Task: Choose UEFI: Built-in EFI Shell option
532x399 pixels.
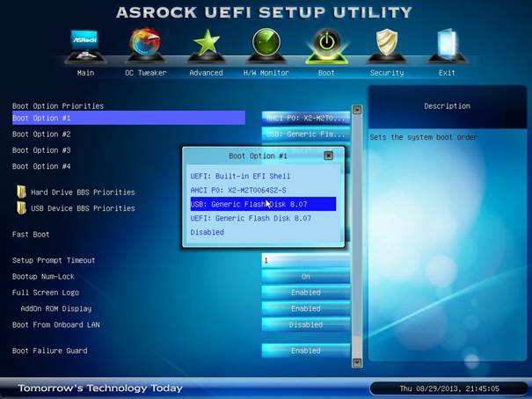Action: tap(238, 176)
